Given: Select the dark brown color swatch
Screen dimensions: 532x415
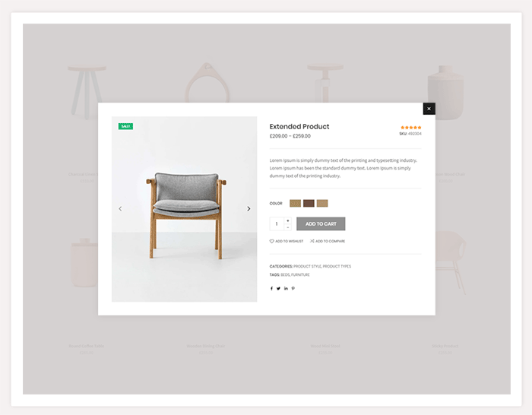Looking at the screenshot, I should (309, 203).
